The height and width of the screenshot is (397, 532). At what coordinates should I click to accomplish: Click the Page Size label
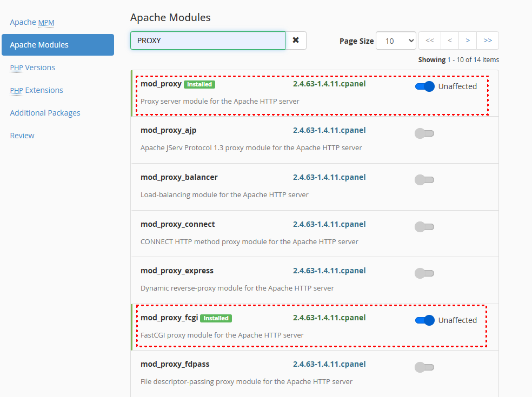356,41
